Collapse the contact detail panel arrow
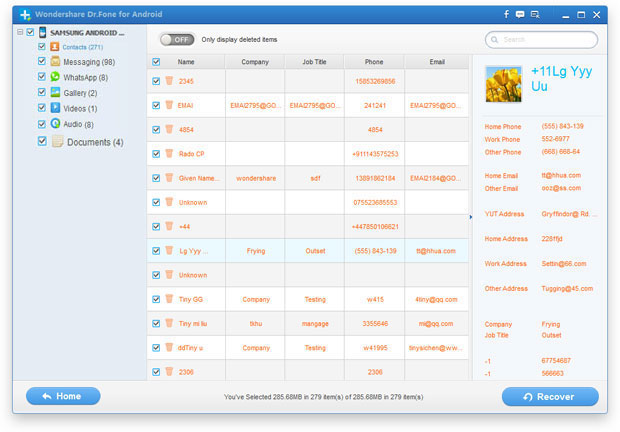The width and height of the screenshot is (620, 432). 471,217
